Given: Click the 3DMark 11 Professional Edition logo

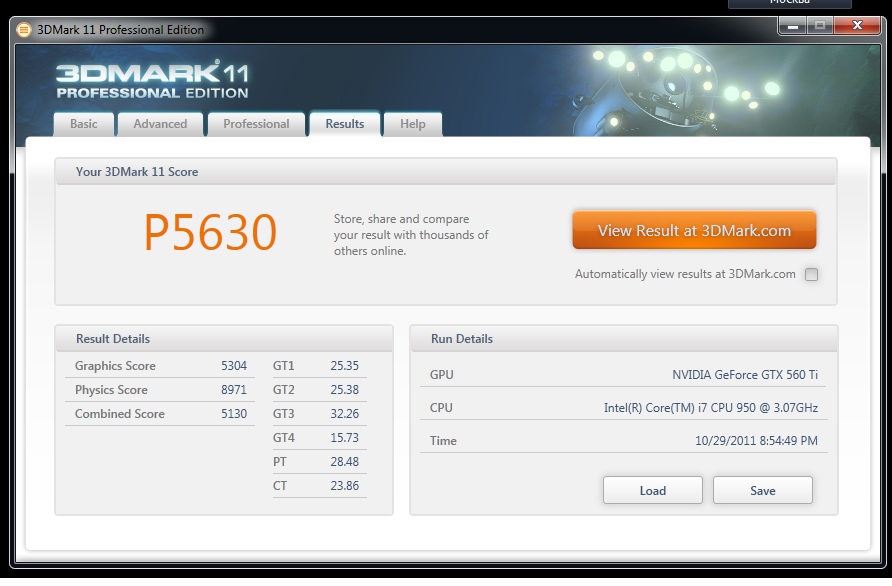Looking at the screenshot, I should point(152,80).
